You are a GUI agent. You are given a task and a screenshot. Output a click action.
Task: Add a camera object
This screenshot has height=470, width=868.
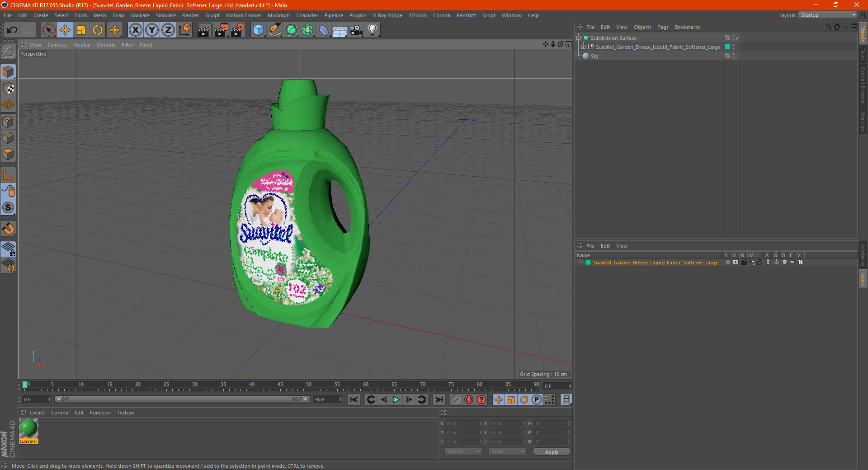(x=356, y=30)
